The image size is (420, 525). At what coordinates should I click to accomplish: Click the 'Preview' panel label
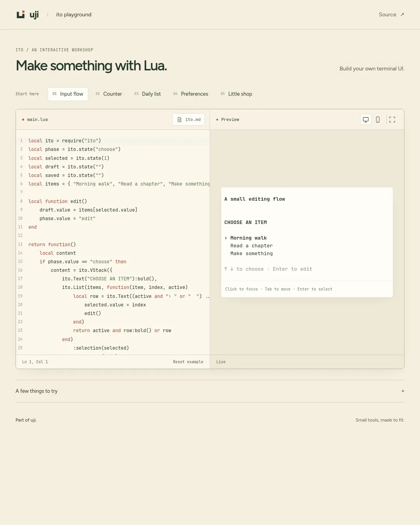pos(230,120)
